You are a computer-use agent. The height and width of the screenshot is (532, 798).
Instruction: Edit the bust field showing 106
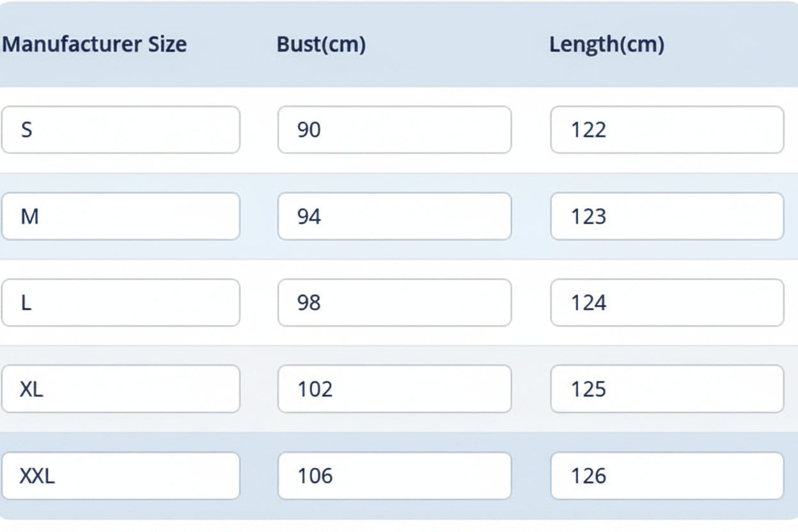(395, 476)
